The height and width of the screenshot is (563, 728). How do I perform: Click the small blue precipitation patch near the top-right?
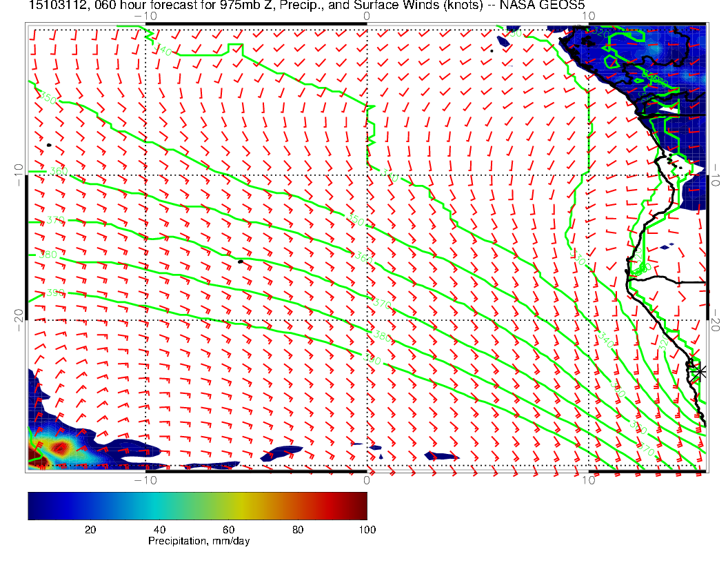click(503, 41)
